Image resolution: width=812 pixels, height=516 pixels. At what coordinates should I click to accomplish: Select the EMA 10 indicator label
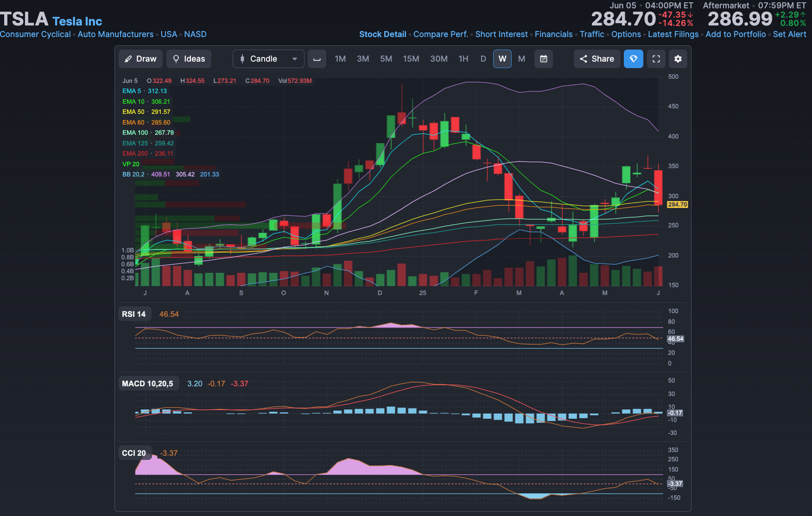[133, 101]
